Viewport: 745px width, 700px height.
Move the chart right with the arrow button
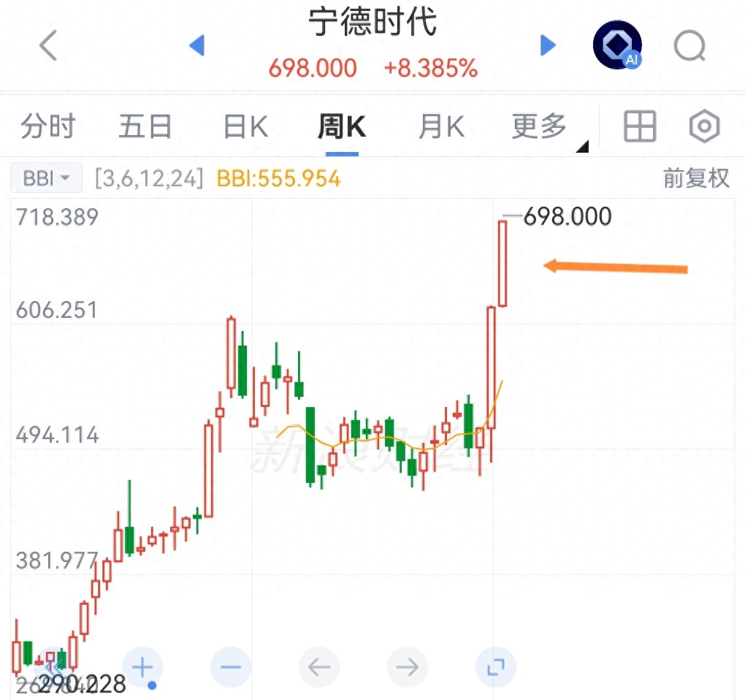(407, 668)
